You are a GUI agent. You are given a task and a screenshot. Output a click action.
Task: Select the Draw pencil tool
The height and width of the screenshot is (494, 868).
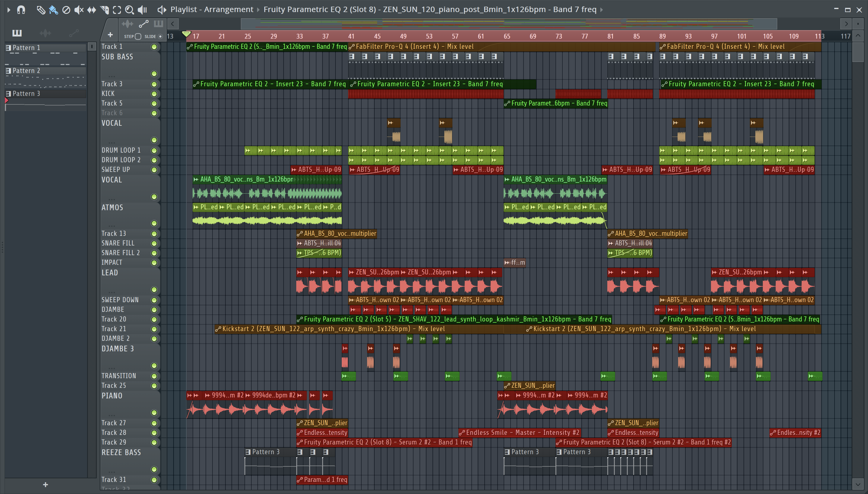pos(41,10)
